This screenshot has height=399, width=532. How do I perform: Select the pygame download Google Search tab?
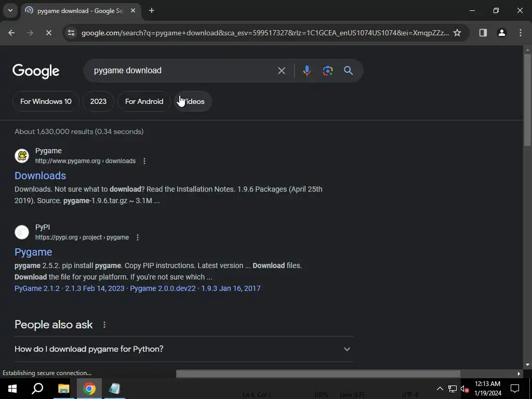click(80, 10)
